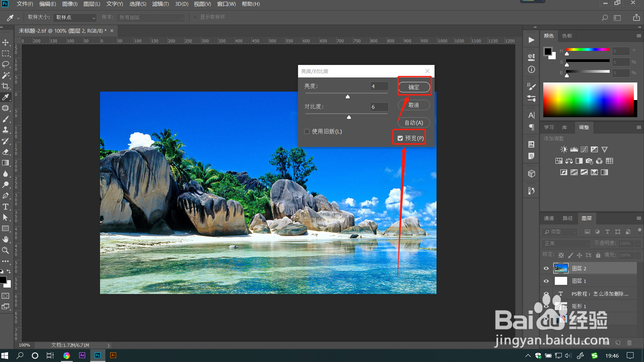This screenshot has width=644, height=362.
Task: Select the Horizontal Type tool
Action: (6, 206)
